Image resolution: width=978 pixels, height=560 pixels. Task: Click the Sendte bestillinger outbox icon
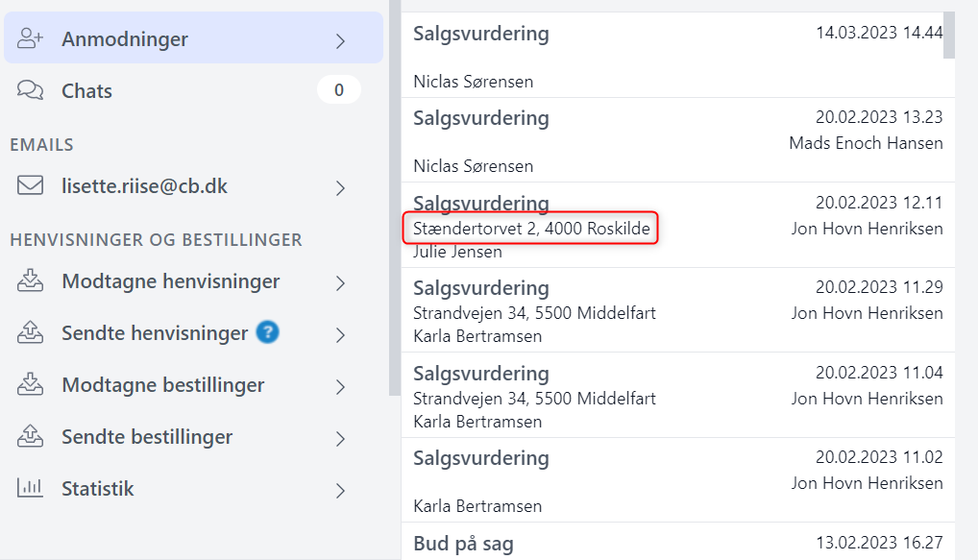(x=32, y=437)
